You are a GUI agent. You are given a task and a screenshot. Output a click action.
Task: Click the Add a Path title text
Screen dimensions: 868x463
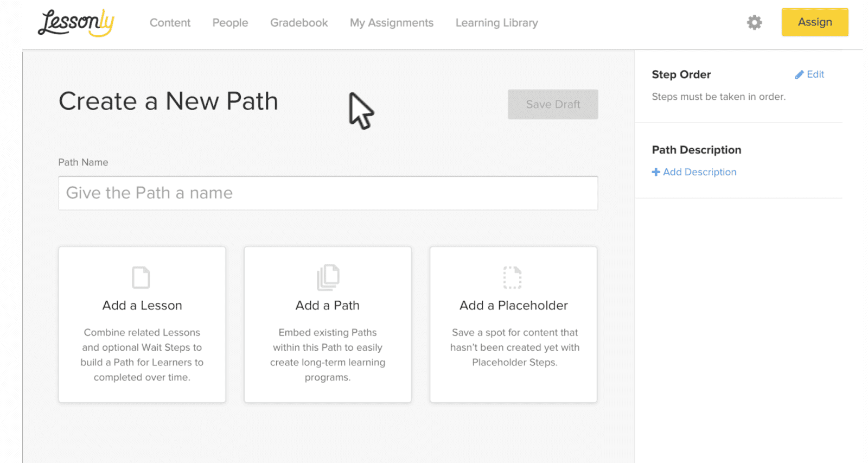(328, 306)
